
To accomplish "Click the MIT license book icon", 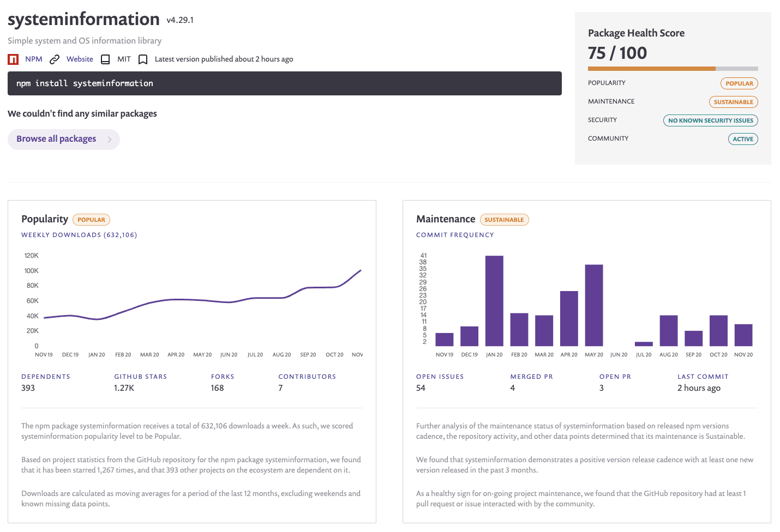I will pyautogui.click(x=105, y=59).
